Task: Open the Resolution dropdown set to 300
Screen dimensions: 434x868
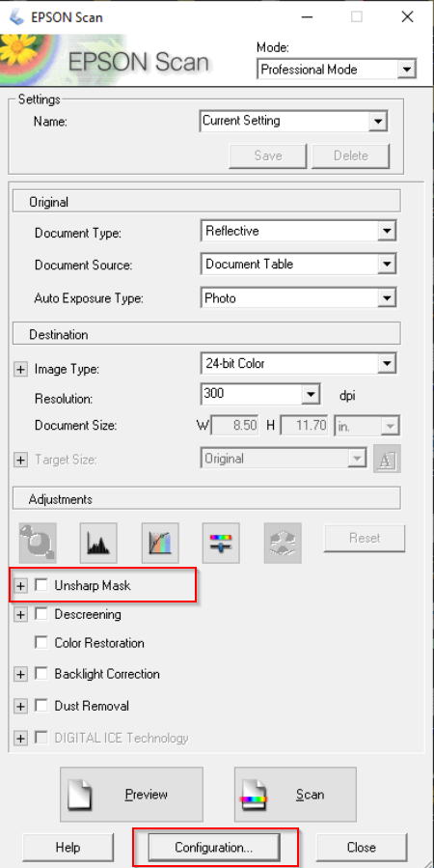Action: pos(259,395)
